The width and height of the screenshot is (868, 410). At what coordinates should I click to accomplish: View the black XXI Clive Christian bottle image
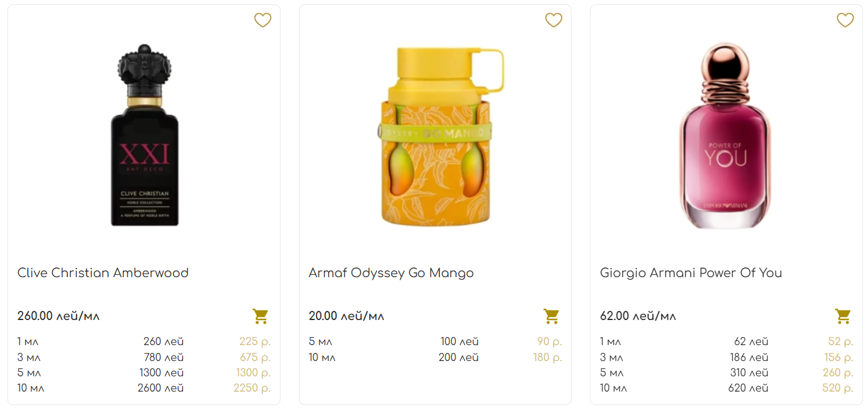pos(144,135)
